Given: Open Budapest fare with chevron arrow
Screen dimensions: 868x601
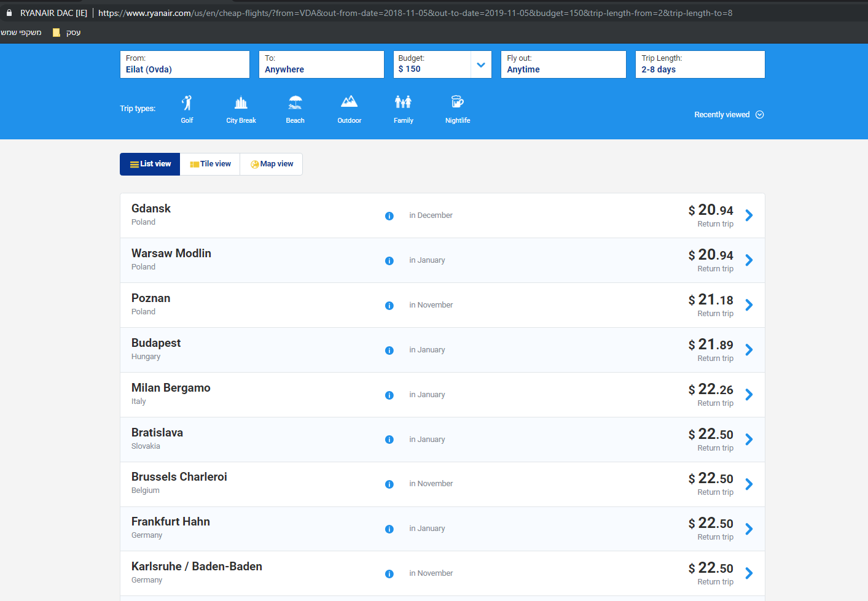Looking at the screenshot, I should tap(749, 350).
